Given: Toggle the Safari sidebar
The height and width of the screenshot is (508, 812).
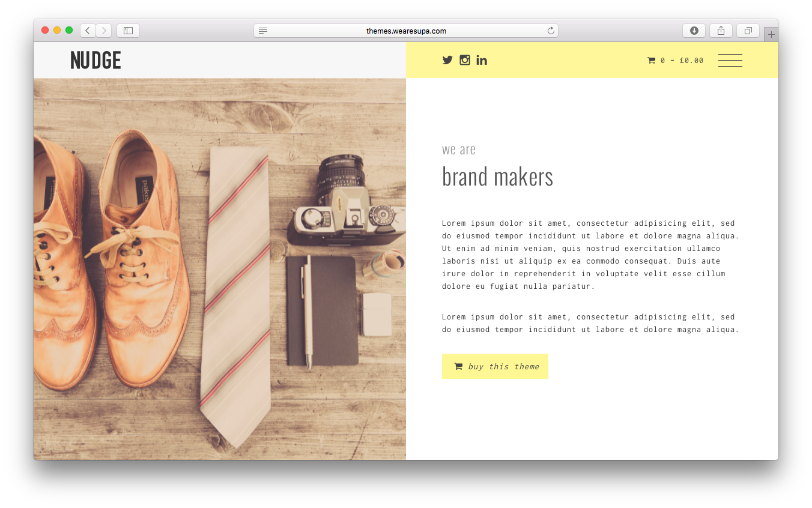Looking at the screenshot, I should pos(128,31).
